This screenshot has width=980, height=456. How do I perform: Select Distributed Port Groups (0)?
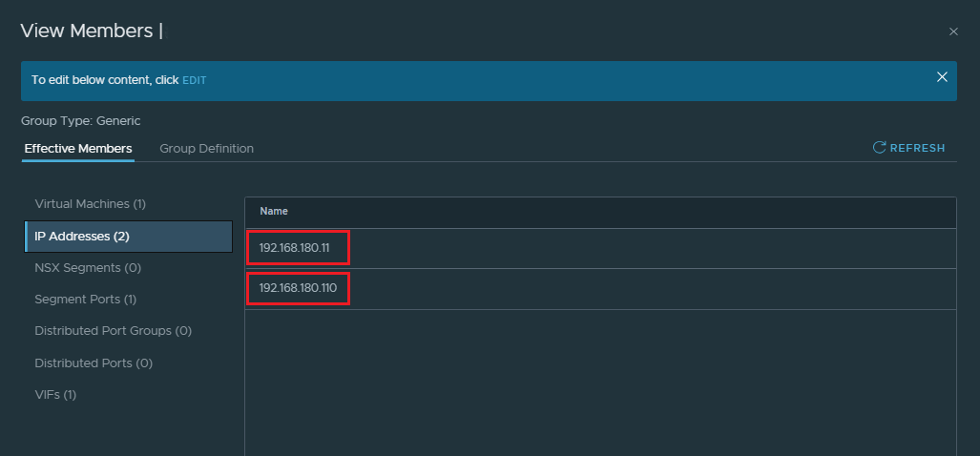113,331
